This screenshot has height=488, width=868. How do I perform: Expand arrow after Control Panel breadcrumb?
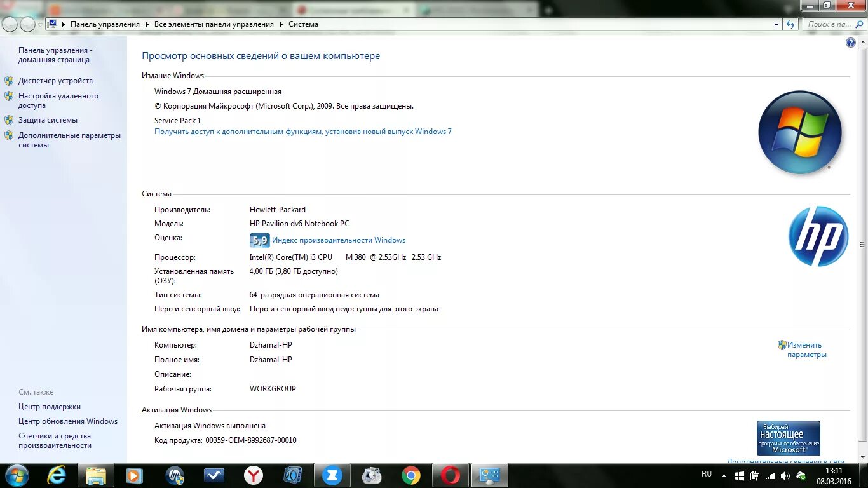tap(147, 24)
